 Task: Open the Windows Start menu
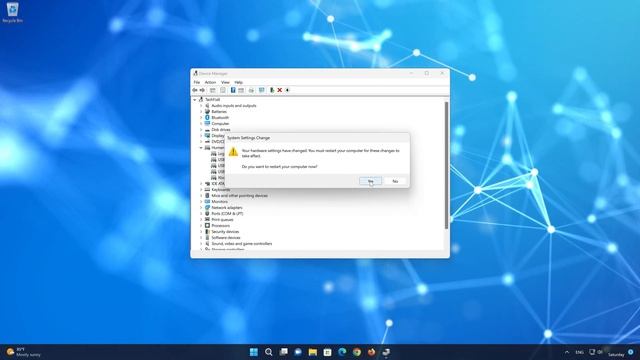click(x=253, y=352)
